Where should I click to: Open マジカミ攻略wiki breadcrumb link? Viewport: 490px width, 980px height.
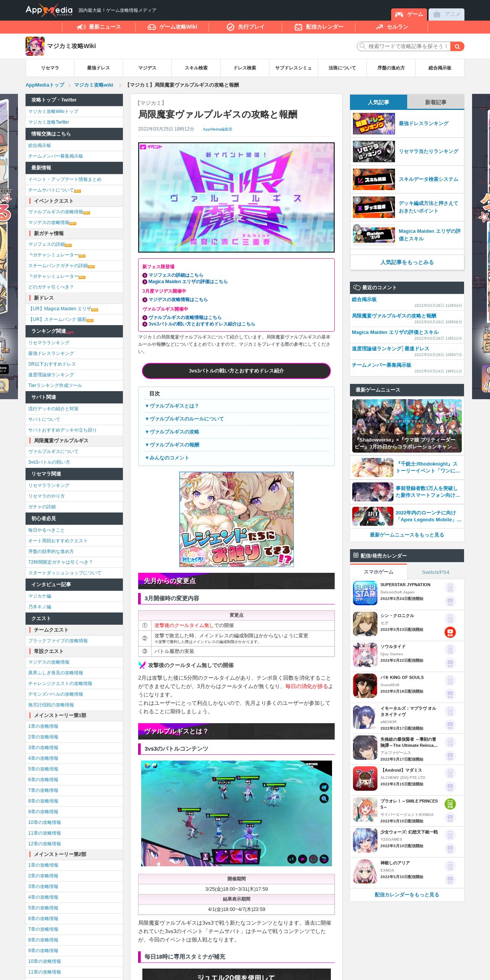[x=93, y=85]
